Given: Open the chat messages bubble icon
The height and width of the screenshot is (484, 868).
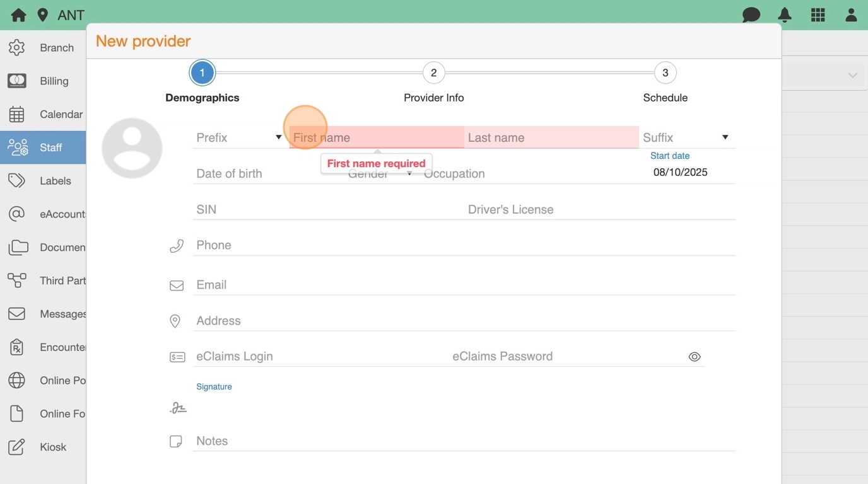Looking at the screenshot, I should click(x=751, y=15).
